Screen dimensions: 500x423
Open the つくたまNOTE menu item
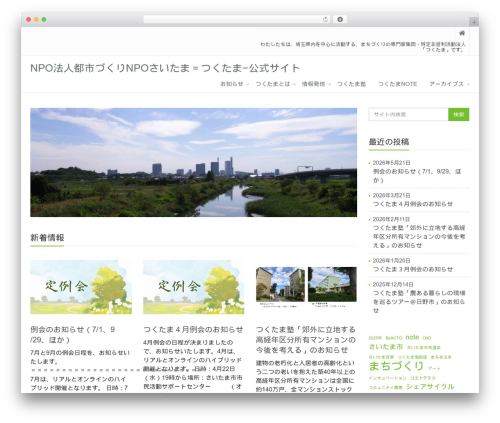coord(397,84)
